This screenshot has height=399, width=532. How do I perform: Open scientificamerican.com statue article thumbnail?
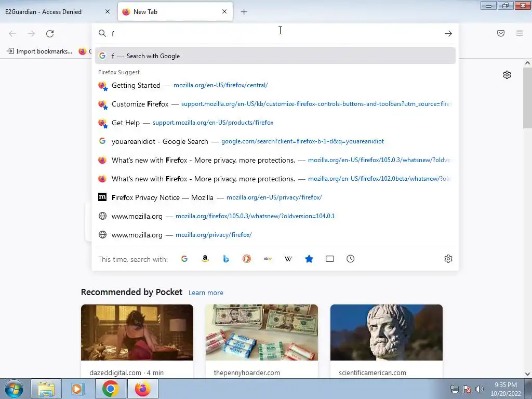pos(387,332)
